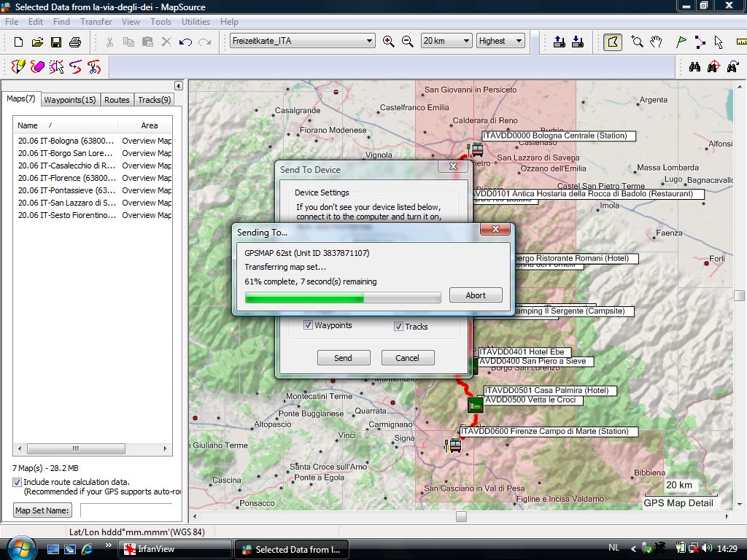This screenshot has width=747, height=560.
Task: Activate the Hand pan tool
Action: point(656,42)
